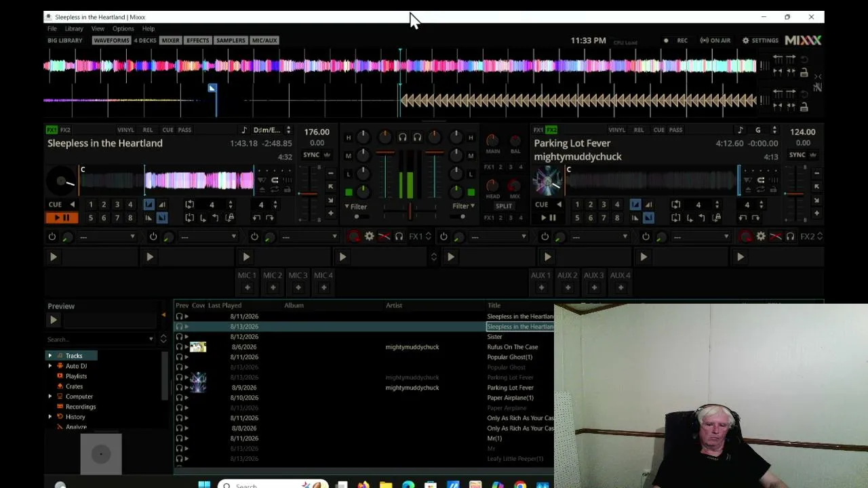This screenshot has height=488, width=868.
Task: Open first effect selector dropdown in FX2
Action: click(x=498, y=237)
